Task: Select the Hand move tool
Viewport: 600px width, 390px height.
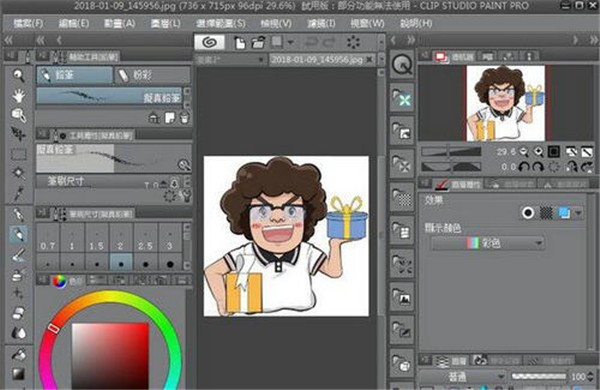Action: coord(18,95)
